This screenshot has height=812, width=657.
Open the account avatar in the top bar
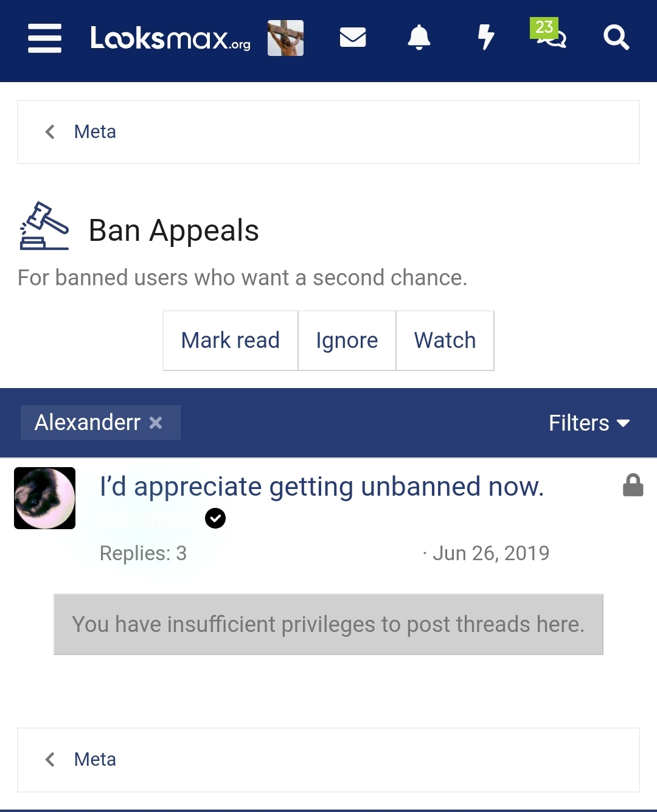285,38
